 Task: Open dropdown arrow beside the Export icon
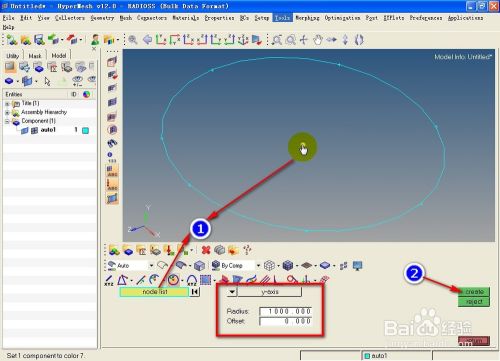tap(80, 40)
